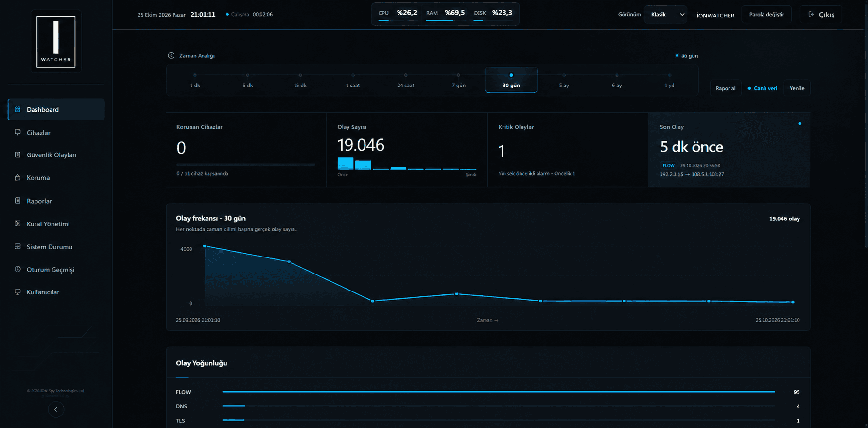
Task: Navigate to Oturum Geçmişi
Action: (56, 270)
